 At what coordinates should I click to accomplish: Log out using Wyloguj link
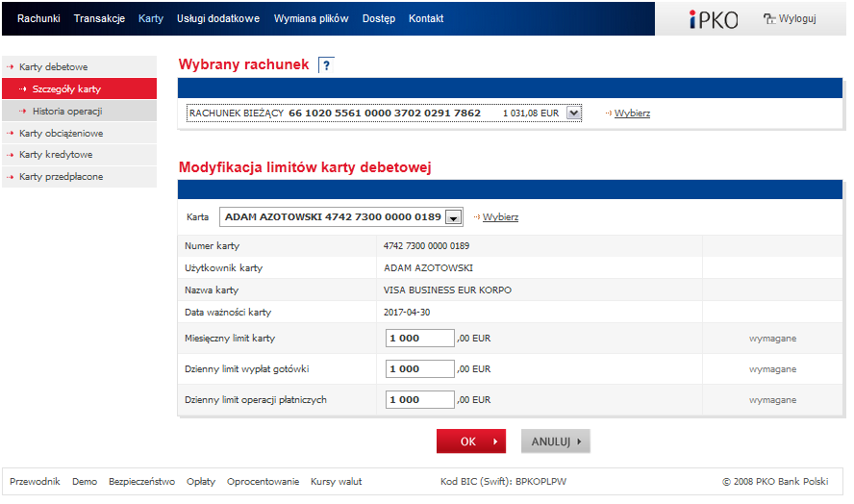click(797, 18)
